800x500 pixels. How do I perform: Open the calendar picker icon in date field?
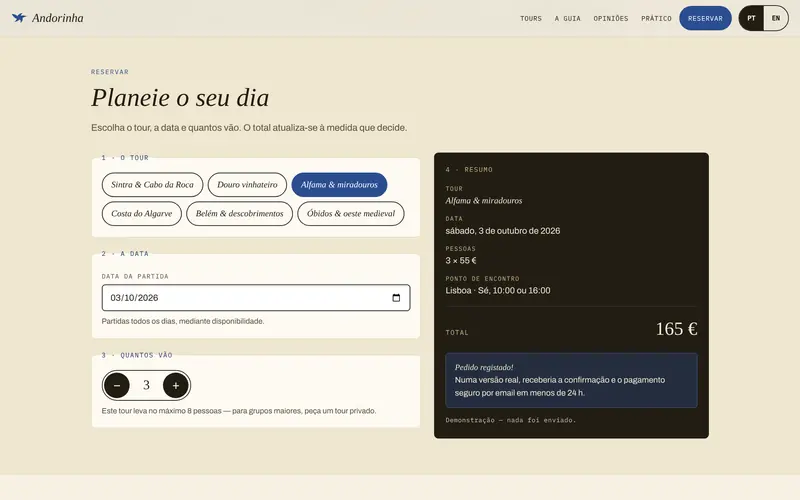point(396,298)
